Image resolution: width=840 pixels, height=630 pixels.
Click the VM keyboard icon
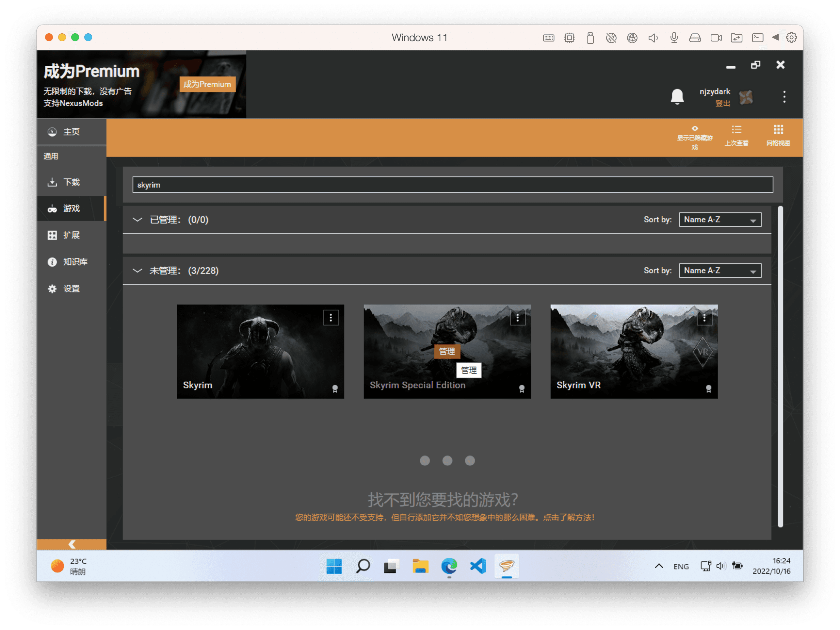click(x=548, y=38)
